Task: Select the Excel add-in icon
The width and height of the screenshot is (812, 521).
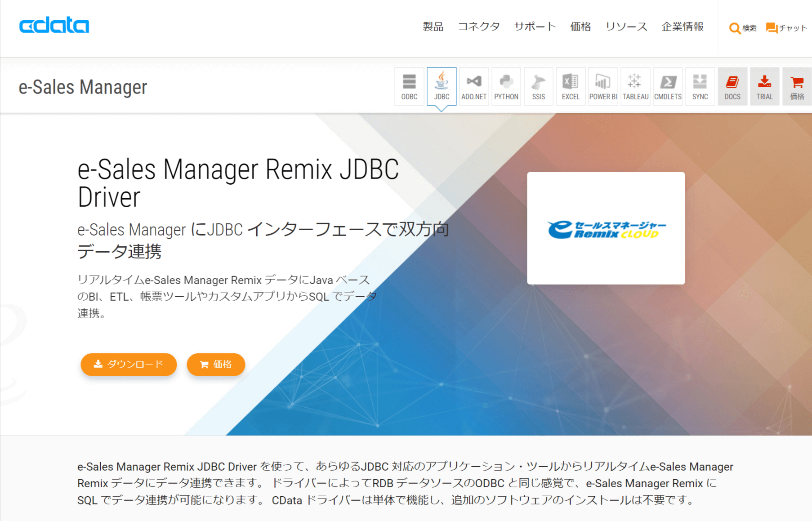Action: [571, 86]
